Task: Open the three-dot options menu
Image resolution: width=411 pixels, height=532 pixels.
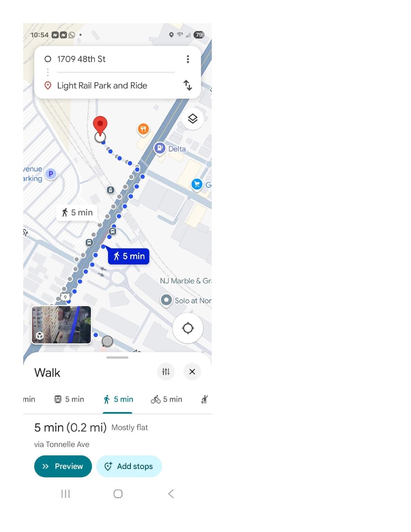Action: (x=188, y=59)
